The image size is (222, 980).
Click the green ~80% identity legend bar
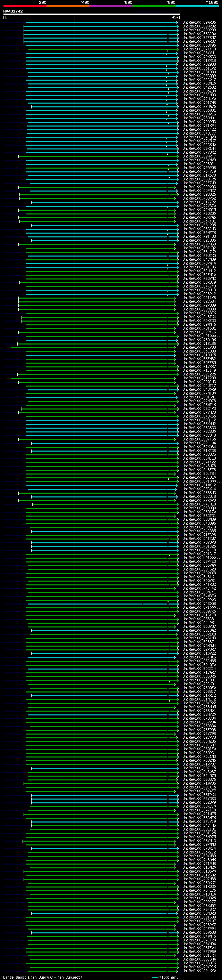(x=154, y=6)
